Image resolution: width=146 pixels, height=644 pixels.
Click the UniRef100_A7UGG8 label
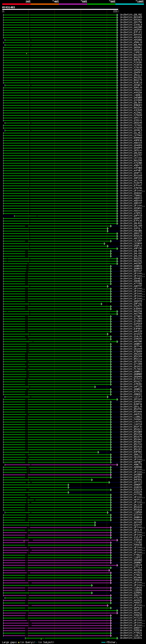point(131,128)
